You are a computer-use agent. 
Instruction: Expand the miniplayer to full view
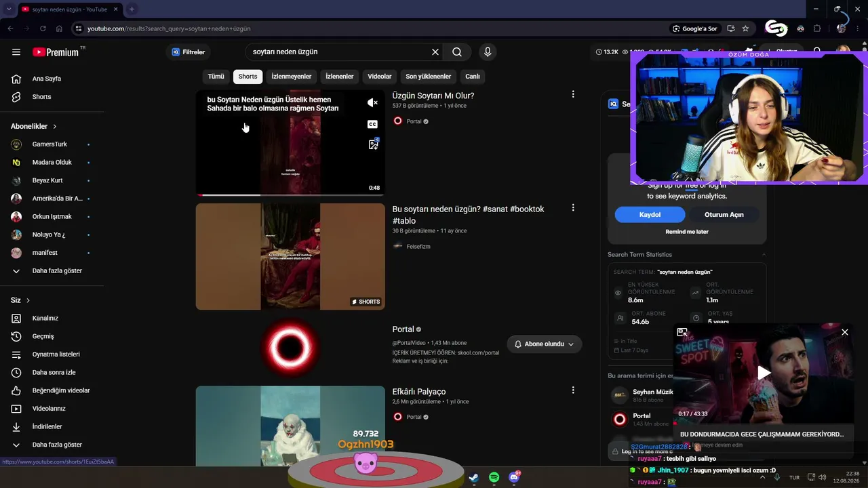pyautogui.click(x=682, y=332)
